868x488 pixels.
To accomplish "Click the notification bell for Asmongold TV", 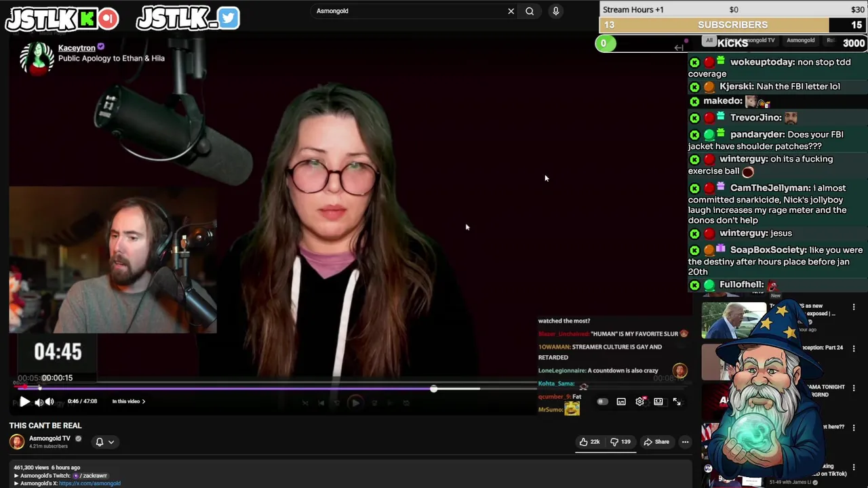I will (x=99, y=442).
